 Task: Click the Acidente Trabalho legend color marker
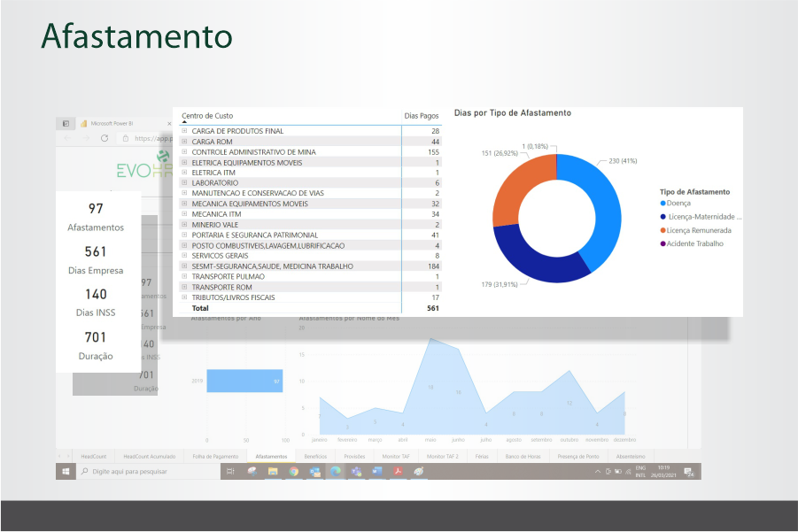click(x=662, y=243)
